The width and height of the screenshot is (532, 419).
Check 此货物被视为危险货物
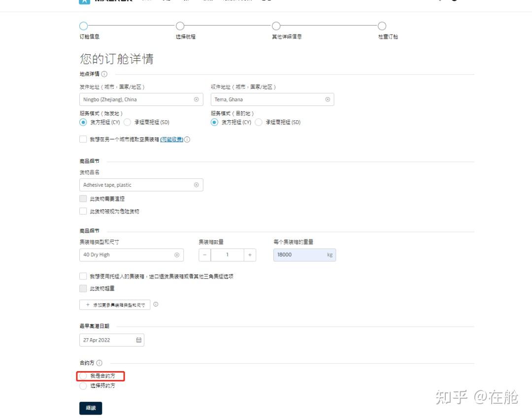(83, 210)
